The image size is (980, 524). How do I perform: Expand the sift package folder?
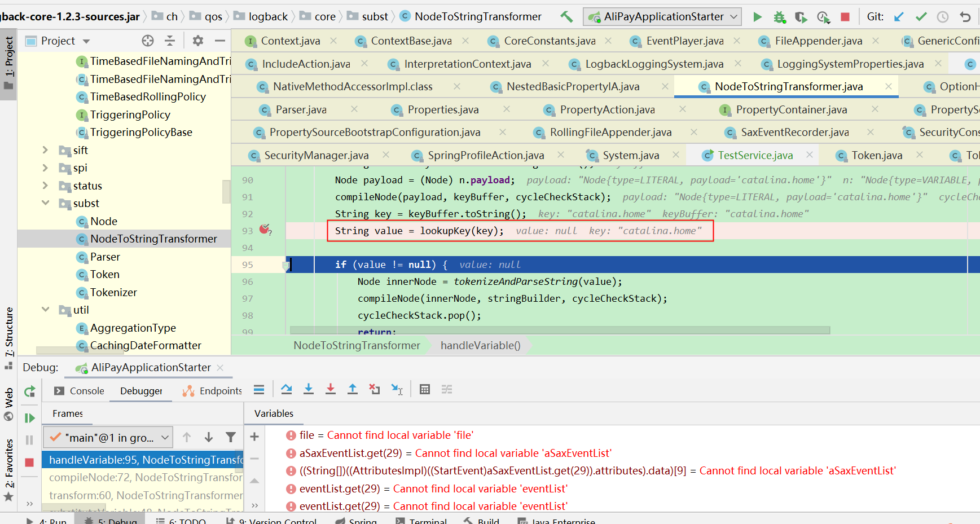(45, 150)
